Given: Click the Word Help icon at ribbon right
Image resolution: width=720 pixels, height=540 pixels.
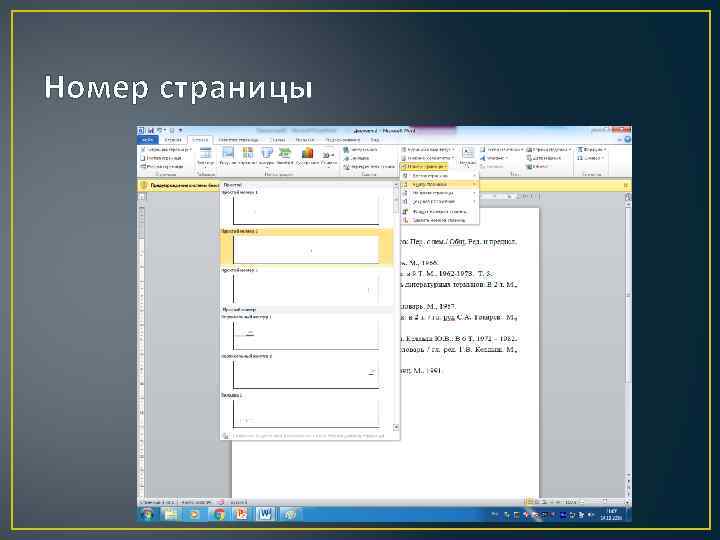Looking at the screenshot, I should [627, 140].
